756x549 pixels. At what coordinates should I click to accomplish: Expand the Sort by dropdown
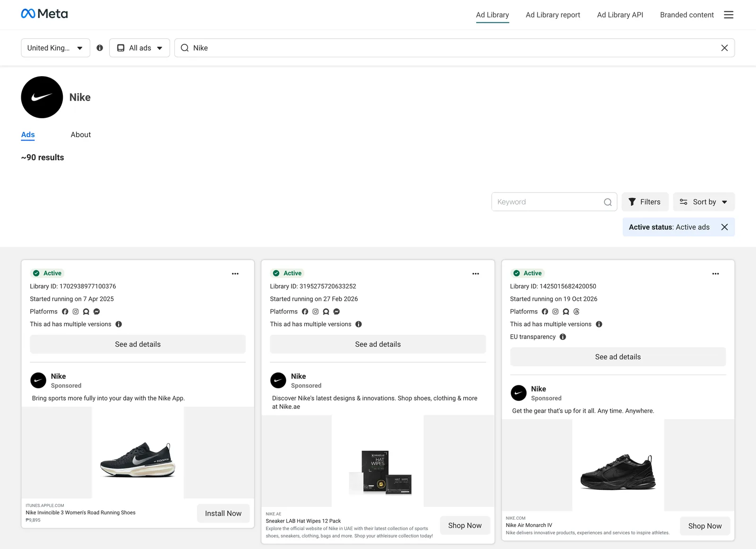704,202
